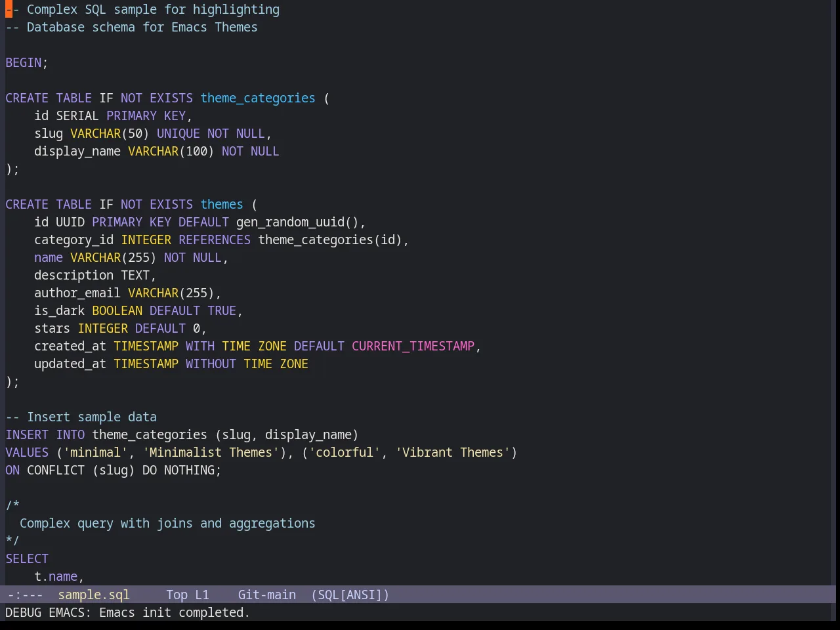The width and height of the screenshot is (840, 630).
Task: Click the comment '-- Insert sample data'
Action: click(81, 417)
